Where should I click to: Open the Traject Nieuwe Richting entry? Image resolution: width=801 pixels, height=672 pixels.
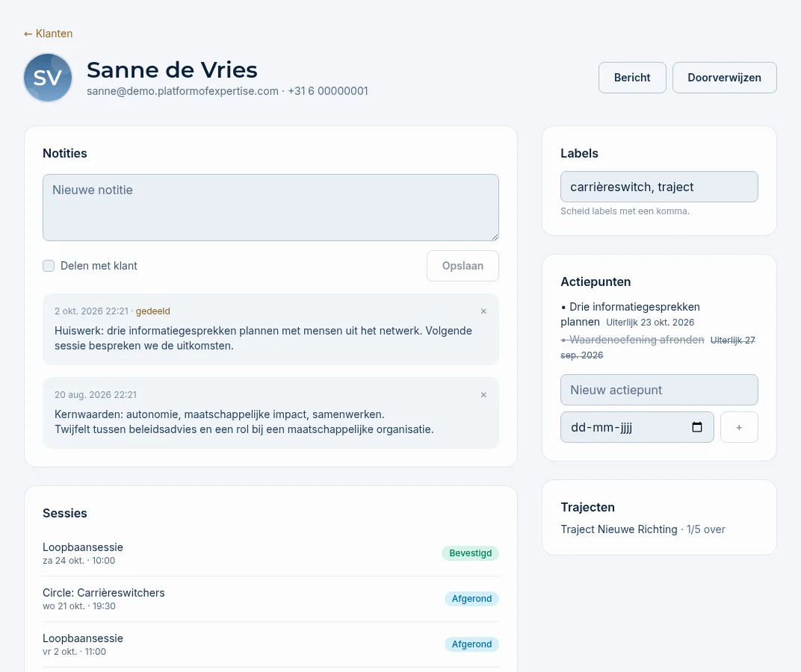click(x=643, y=529)
